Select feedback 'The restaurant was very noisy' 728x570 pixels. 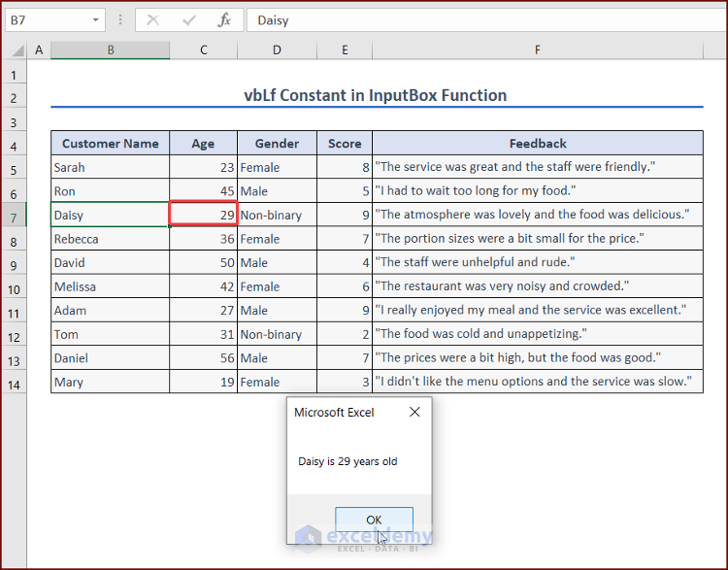pos(538,286)
